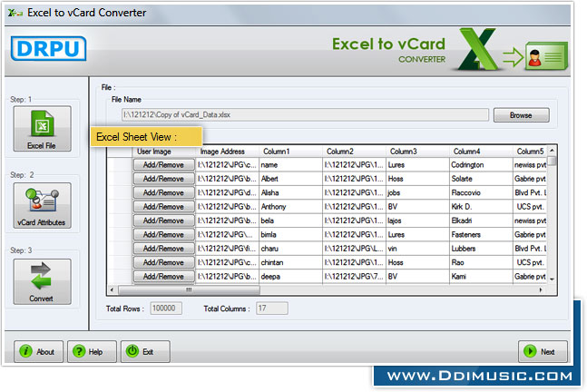Click the title bar app icon

coord(15,13)
